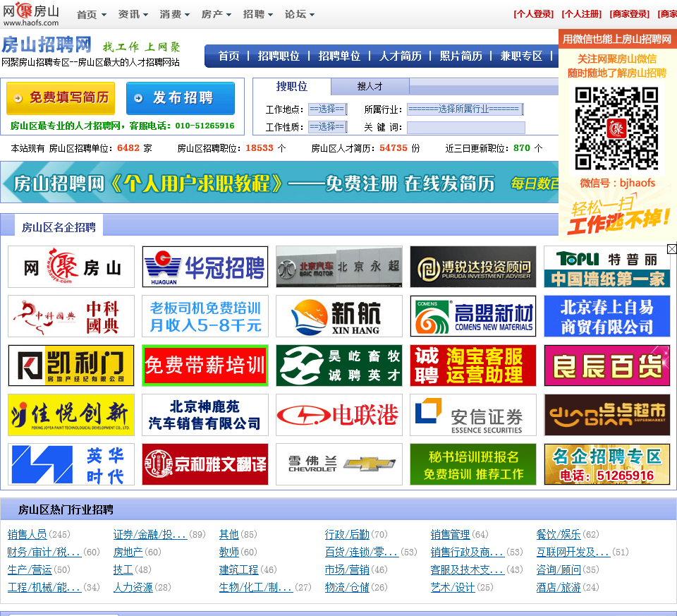
Task: Open the 淘宝客服运营助理 tile
Action: tap(472, 366)
